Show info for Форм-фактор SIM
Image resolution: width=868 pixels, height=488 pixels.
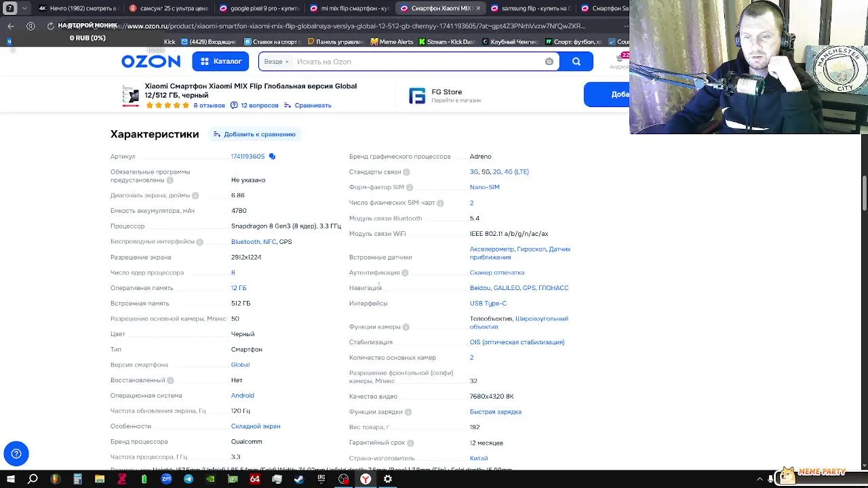(410, 188)
